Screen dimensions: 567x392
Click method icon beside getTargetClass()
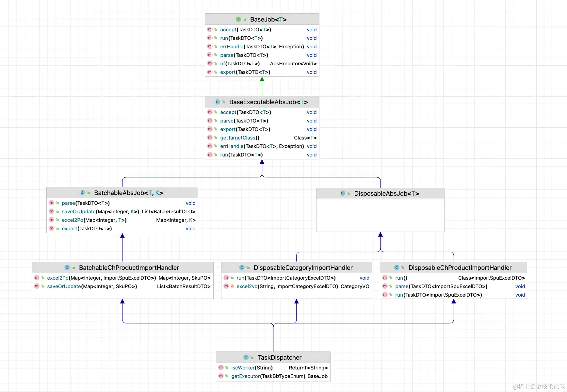pos(210,138)
